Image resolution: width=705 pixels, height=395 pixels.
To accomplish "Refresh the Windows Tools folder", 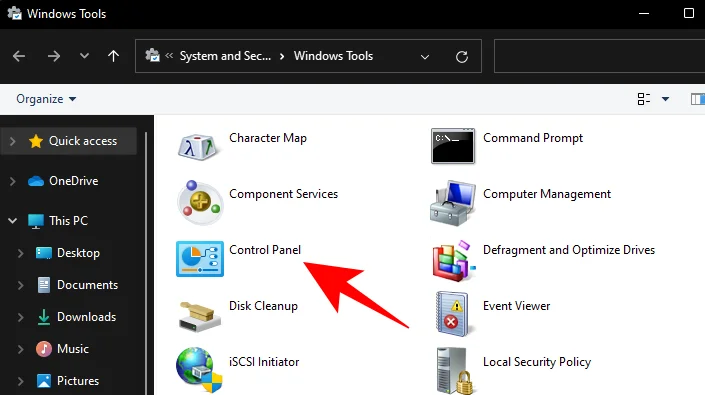I will (x=462, y=57).
